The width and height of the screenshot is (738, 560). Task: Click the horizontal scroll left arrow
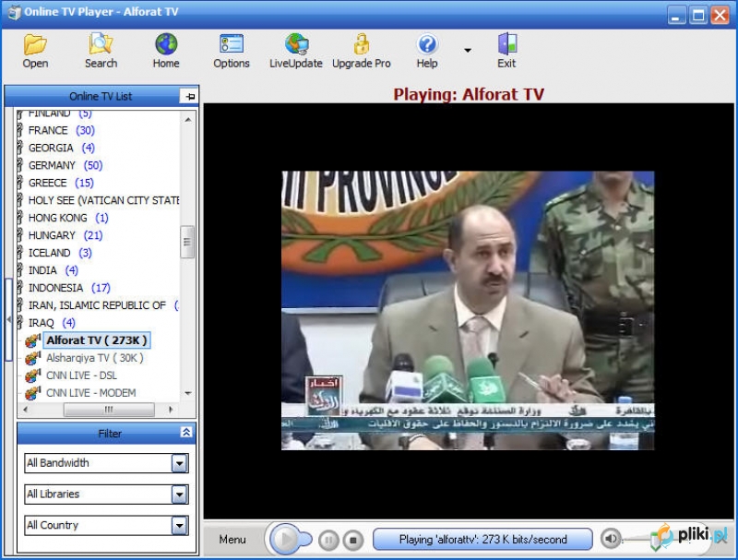point(26,410)
